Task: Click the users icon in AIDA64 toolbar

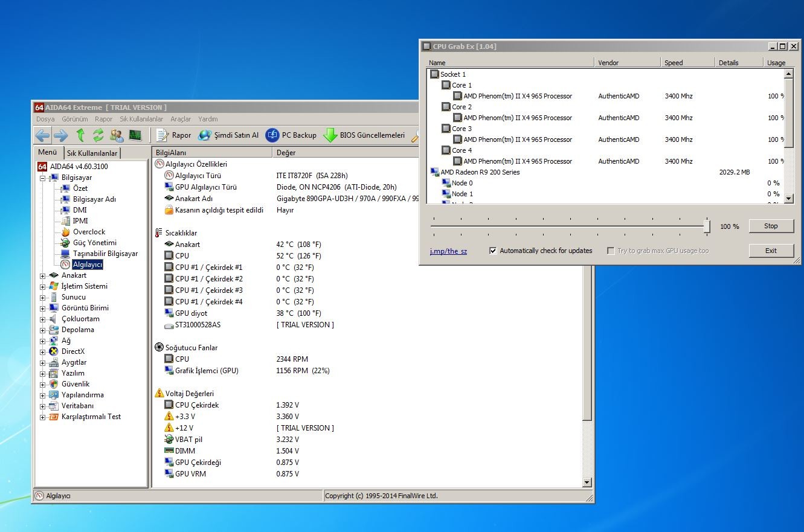Action: point(117,135)
